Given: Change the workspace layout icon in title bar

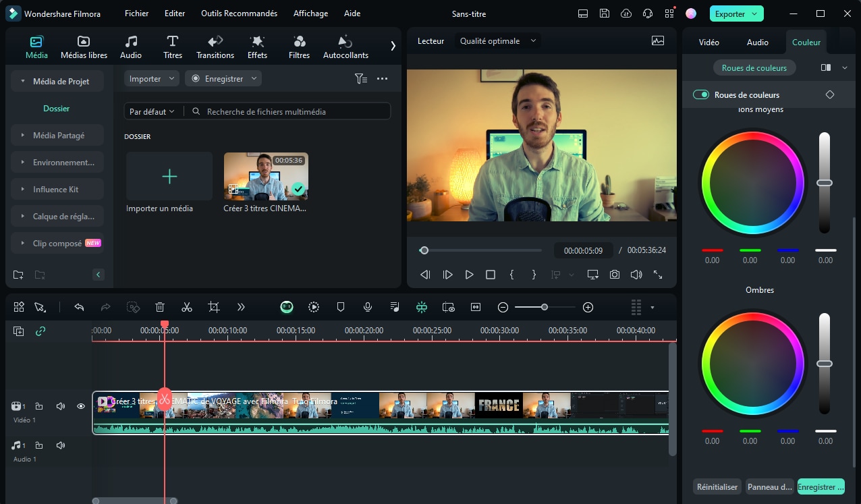Looking at the screenshot, I should 583,13.
